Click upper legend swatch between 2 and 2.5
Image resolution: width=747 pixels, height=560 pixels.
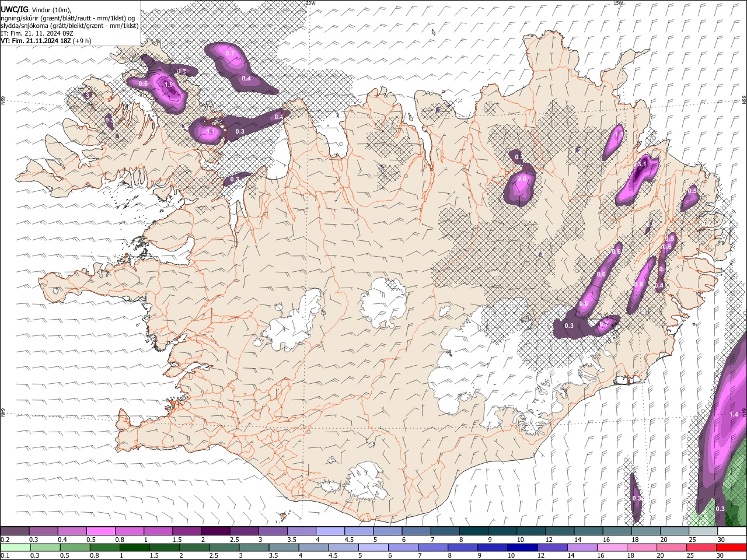pos(215,531)
